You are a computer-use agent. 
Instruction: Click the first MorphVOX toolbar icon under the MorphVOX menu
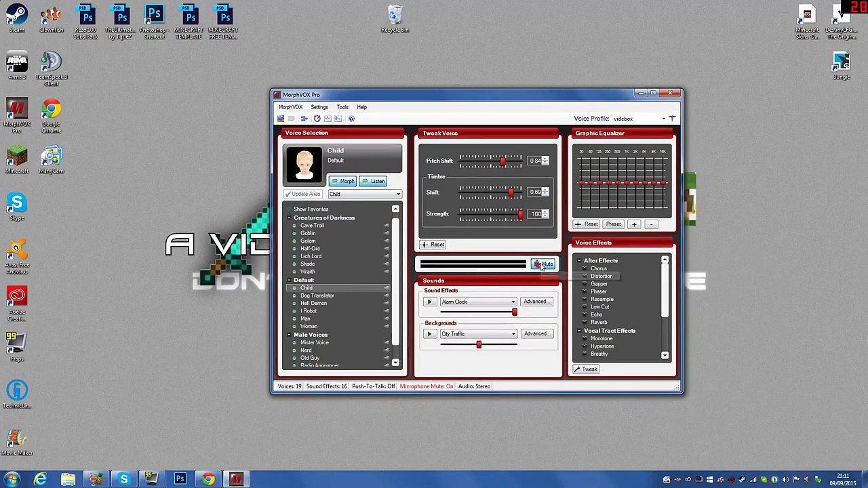pyautogui.click(x=281, y=119)
